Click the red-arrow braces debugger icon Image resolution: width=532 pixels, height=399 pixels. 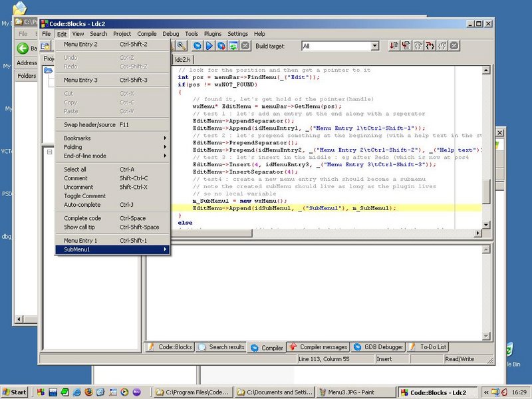click(x=430, y=45)
